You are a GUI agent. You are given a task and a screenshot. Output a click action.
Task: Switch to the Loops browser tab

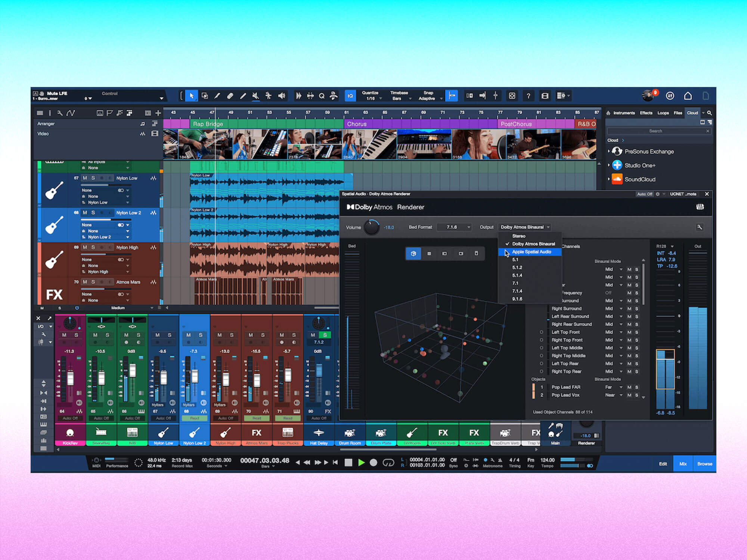[663, 113]
